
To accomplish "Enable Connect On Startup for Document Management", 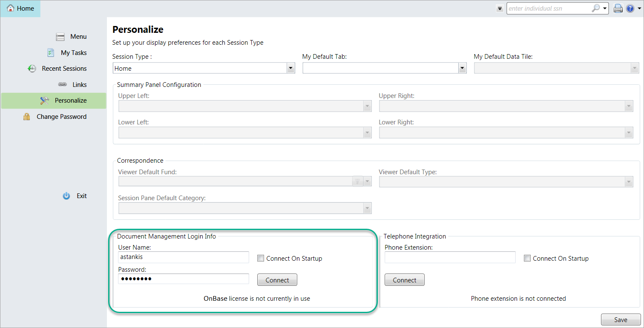I will coord(261,258).
